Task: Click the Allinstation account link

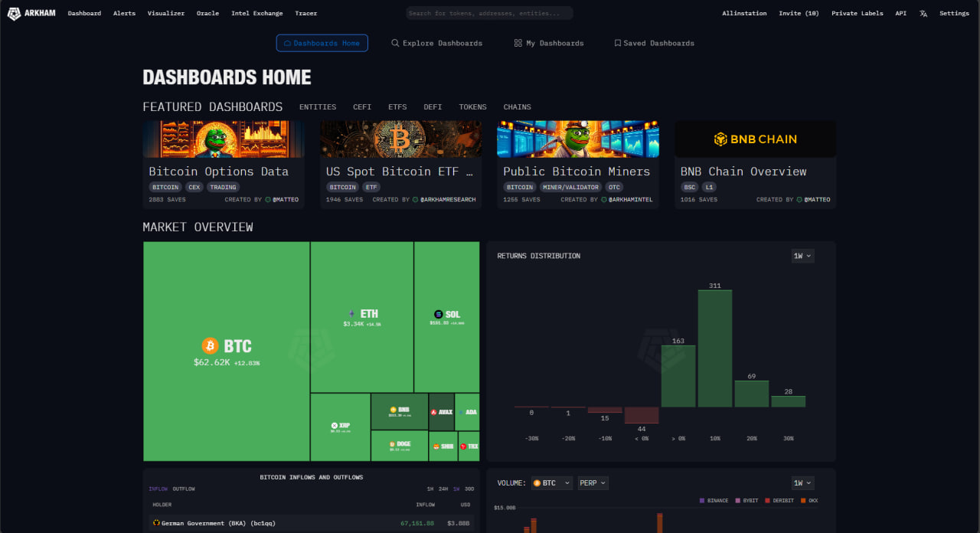Action: (744, 13)
